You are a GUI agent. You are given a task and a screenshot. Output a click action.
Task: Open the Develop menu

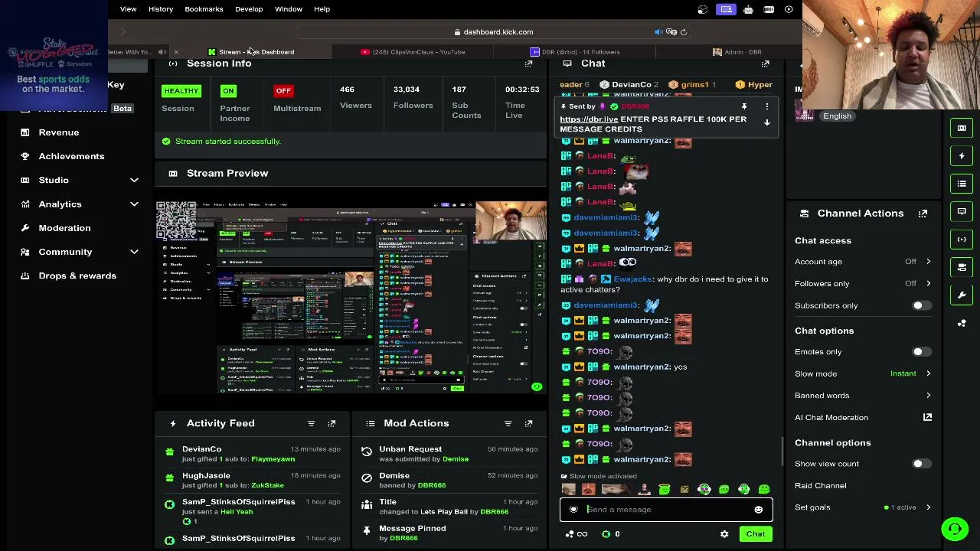click(x=249, y=9)
